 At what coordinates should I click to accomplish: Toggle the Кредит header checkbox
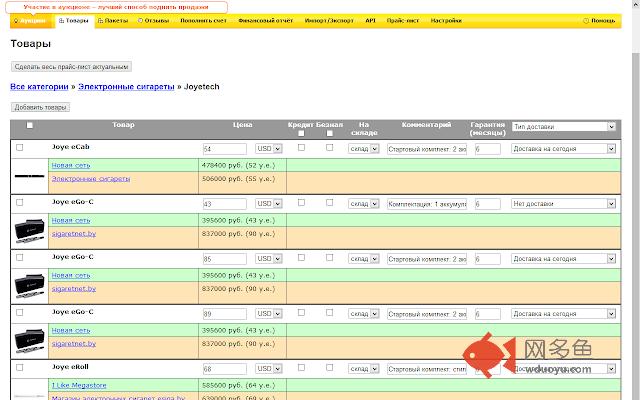pos(301,133)
